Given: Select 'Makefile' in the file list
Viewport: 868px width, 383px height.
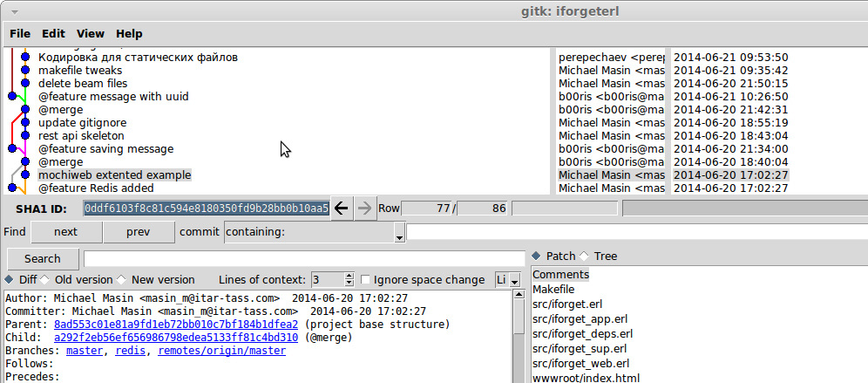Looking at the screenshot, I should tap(553, 290).
